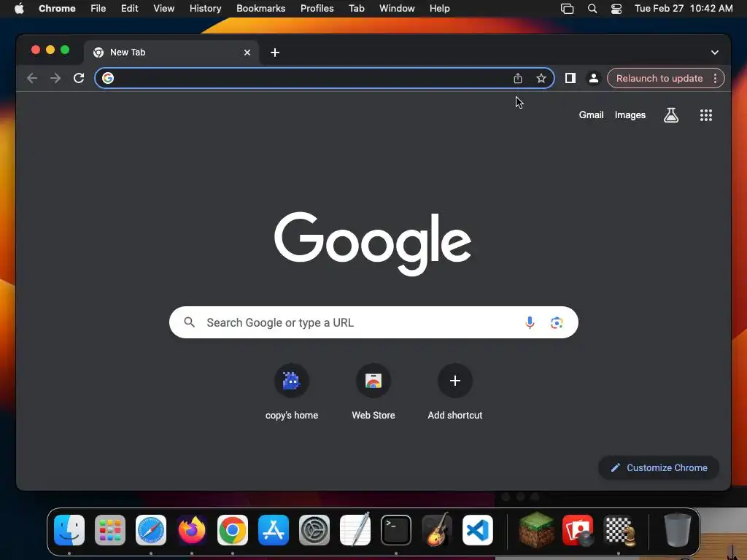The image size is (747, 560).
Task: Launch GarageBand from the dock
Action: 437,529
